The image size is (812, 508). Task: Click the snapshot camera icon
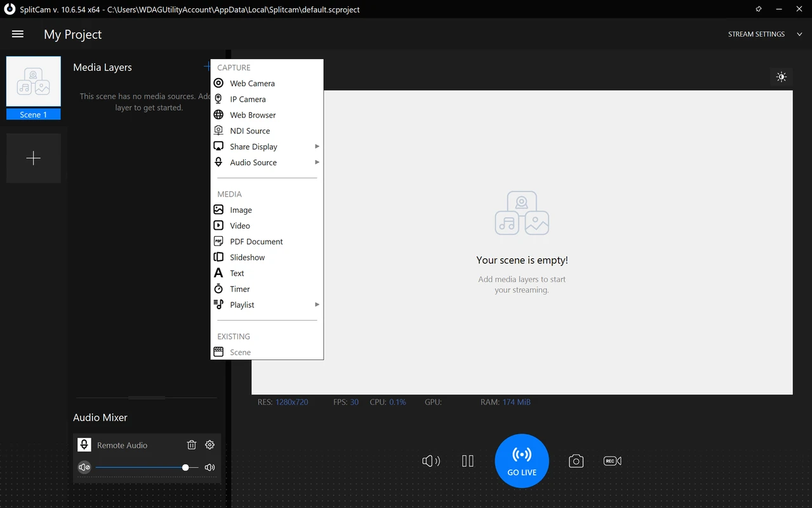coord(576,461)
